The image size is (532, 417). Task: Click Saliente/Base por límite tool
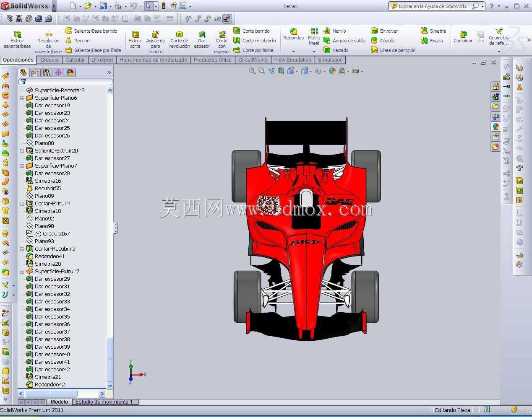(x=93, y=50)
